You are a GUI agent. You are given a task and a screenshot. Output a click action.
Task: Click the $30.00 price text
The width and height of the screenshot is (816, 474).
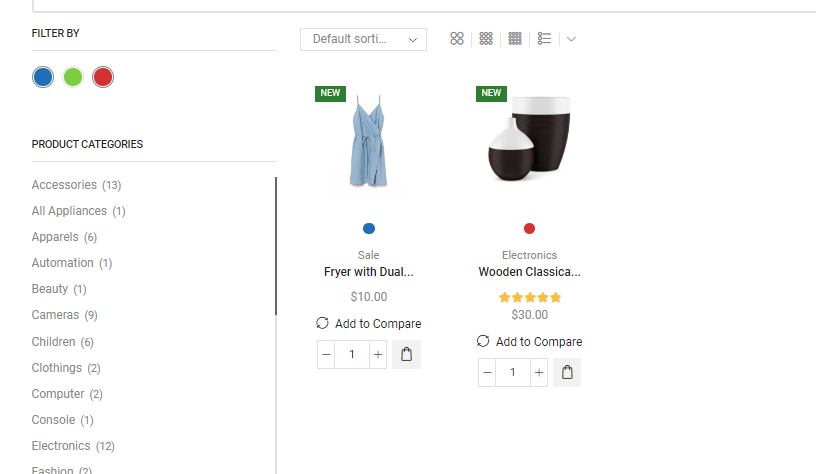click(x=529, y=315)
